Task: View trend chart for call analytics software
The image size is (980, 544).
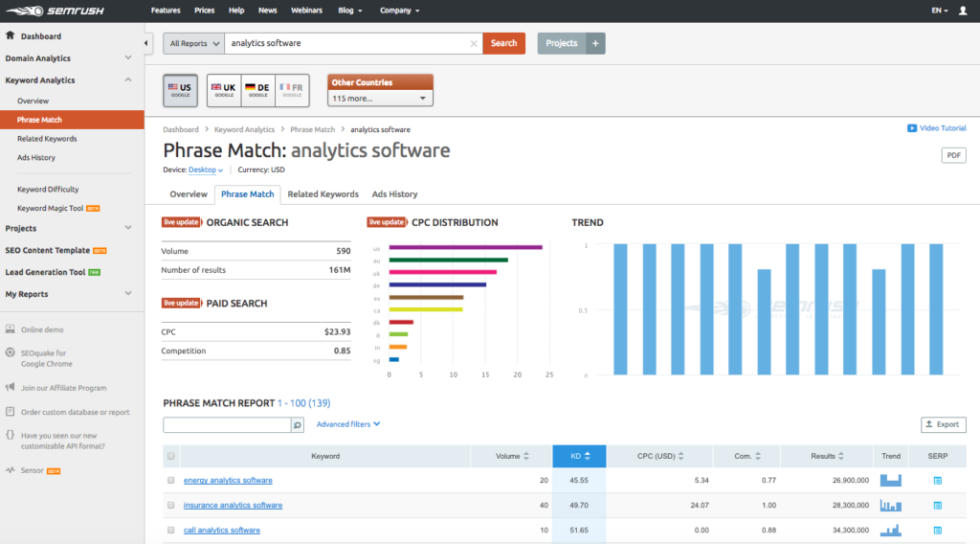Action: click(x=891, y=531)
